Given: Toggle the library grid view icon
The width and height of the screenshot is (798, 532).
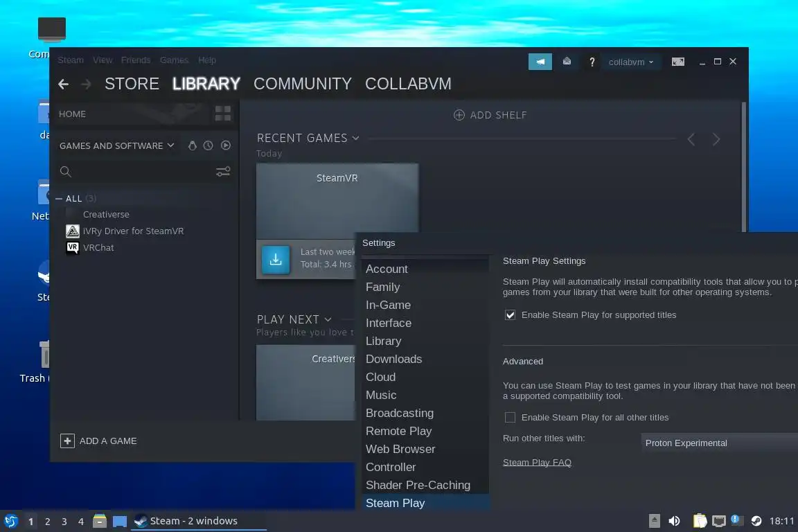Looking at the screenshot, I should [223, 114].
